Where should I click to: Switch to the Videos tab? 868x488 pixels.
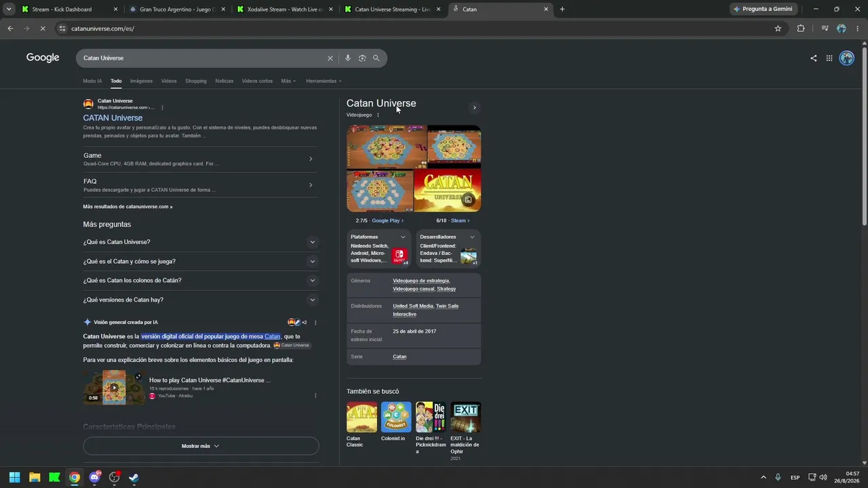coord(169,81)
